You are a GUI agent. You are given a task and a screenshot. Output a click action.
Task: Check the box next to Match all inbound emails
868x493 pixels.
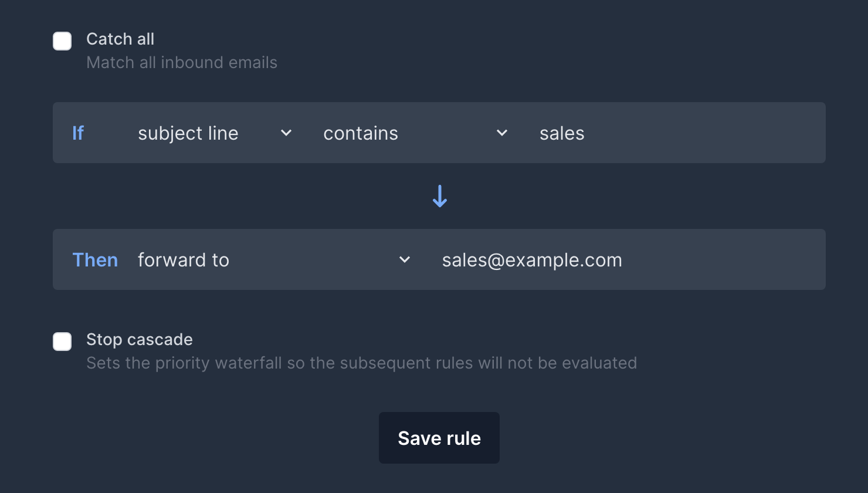62,41
